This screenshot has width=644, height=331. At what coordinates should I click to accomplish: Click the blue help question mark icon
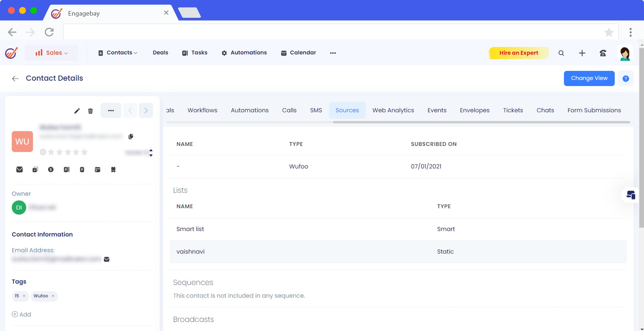point(626,79)
